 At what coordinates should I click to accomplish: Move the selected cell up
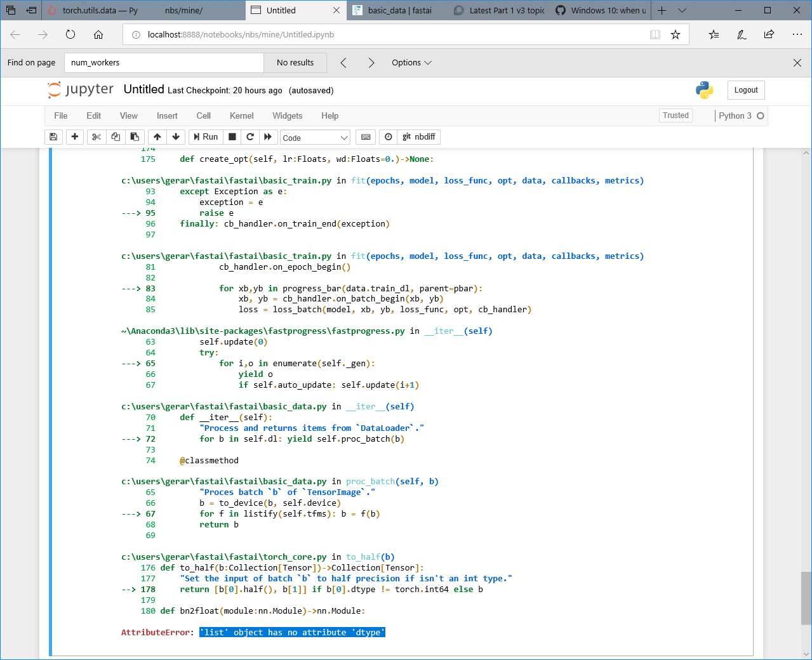(x=157, y=136)
